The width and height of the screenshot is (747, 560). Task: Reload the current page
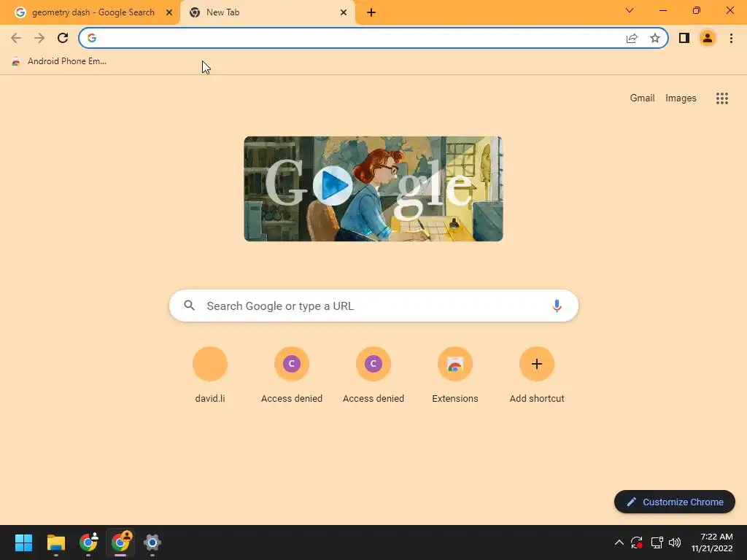[63, 38]
